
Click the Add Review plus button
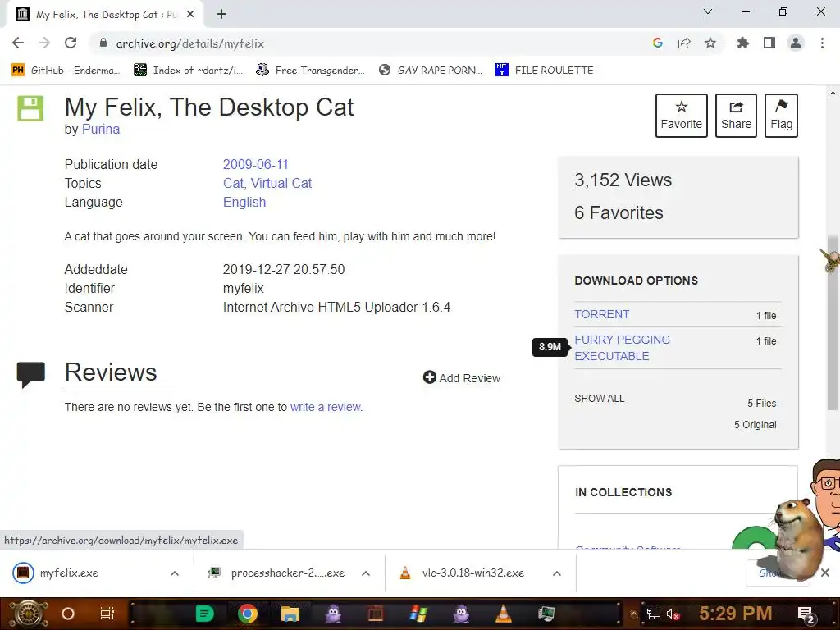coord(462,377)
